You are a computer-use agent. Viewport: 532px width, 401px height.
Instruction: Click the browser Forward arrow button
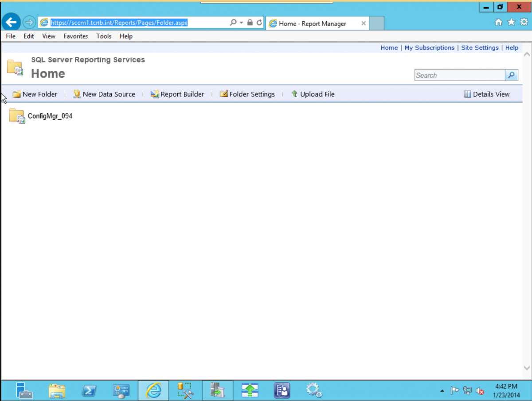(29, 22)
